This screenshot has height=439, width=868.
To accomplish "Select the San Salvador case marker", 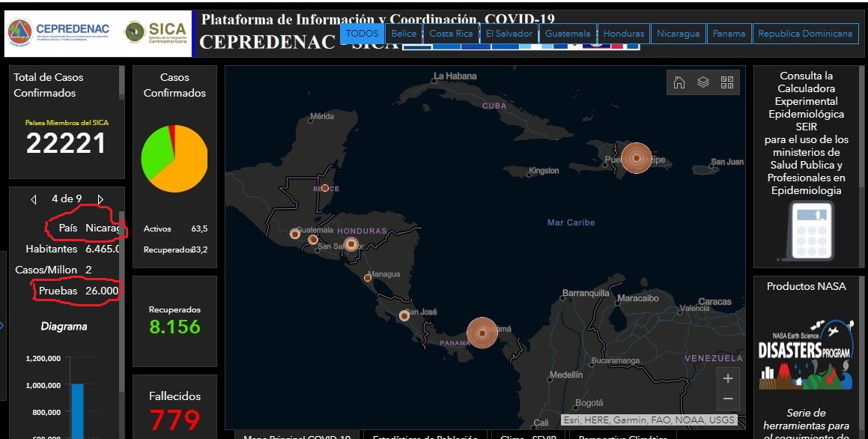I will tap(313, 240).
